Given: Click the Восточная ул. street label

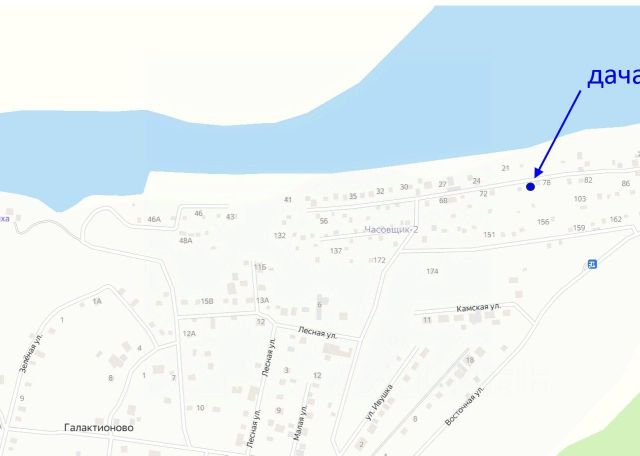Looking at the screenshot, I should click(x=464, y=405).
